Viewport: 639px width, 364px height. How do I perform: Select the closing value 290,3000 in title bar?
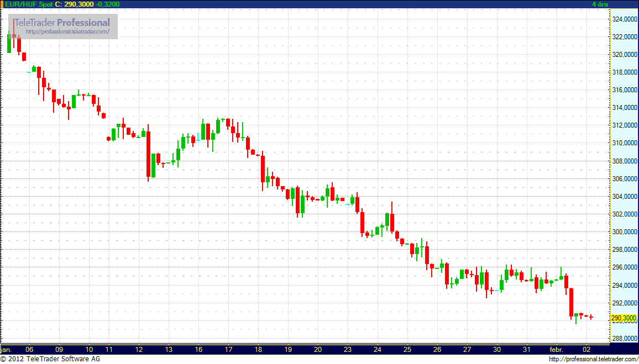click(78, 4)
